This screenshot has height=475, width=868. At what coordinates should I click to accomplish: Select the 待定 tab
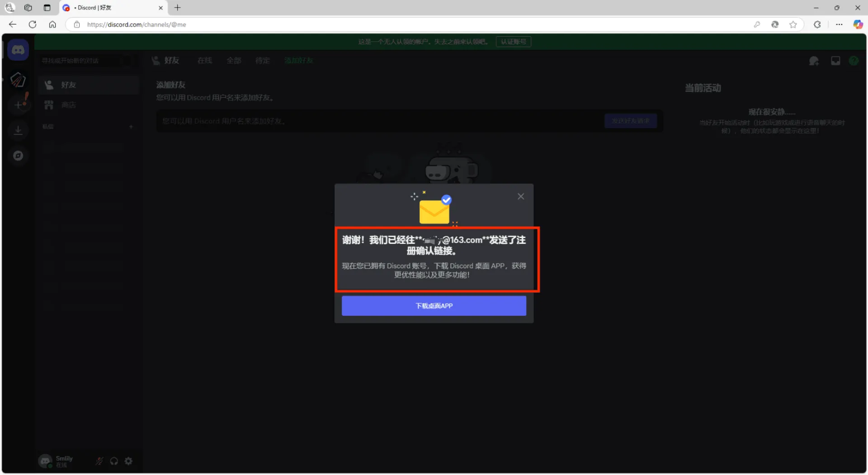pyautogui.click(x=263, y=61)
